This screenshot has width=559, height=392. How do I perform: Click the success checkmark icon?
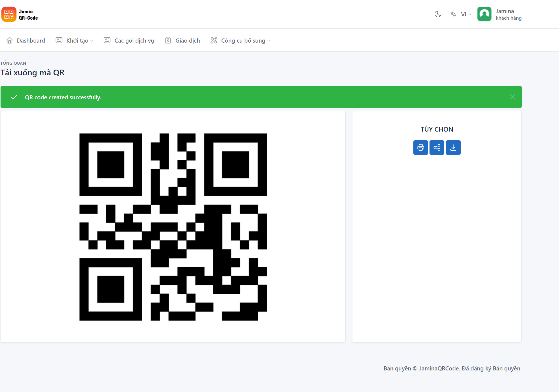coord(14,97)
